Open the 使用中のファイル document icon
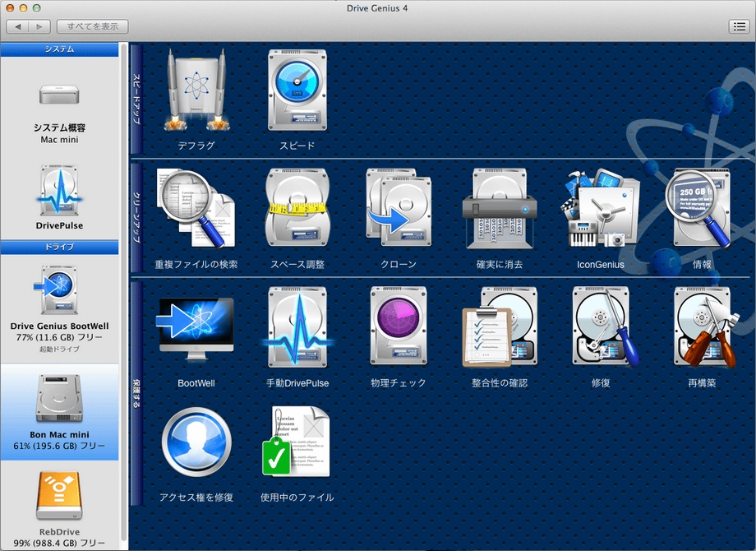 pos(296,442)
